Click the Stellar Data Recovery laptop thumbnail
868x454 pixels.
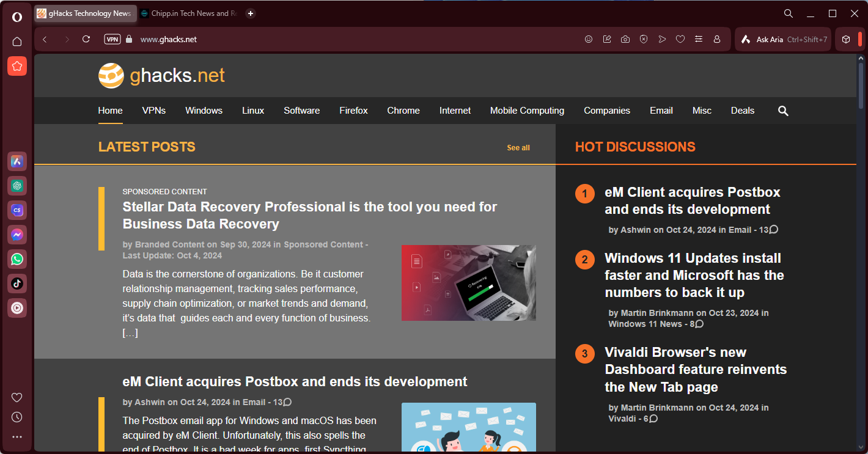coord(469,283)
